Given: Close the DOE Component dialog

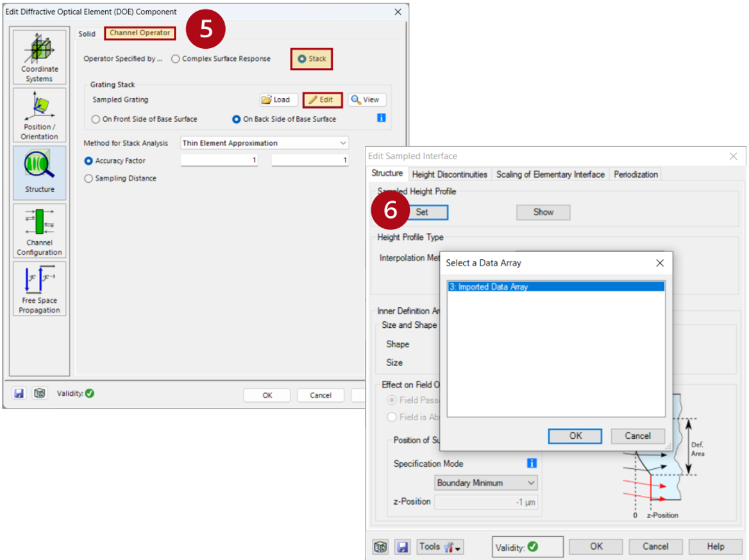Looking at the screenshot, I should click(x=398, y=12).
